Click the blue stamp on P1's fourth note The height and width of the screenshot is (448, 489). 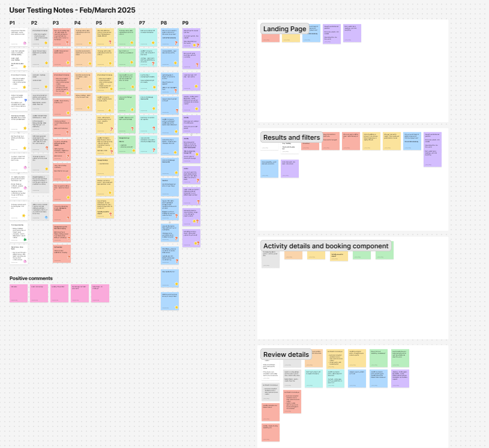26,100
